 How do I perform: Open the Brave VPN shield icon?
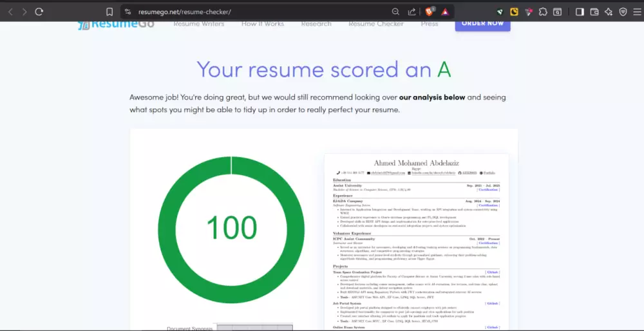click(623, 12)
